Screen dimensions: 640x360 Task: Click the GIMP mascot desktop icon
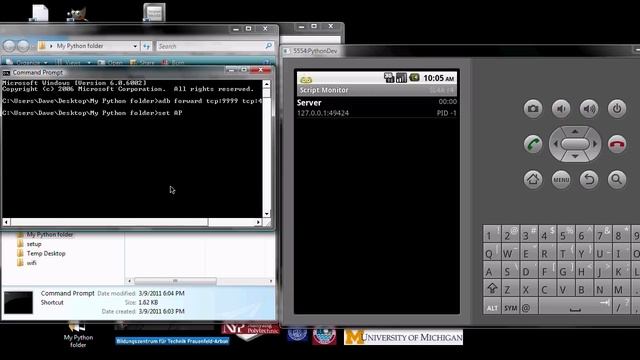coord(77,13)
